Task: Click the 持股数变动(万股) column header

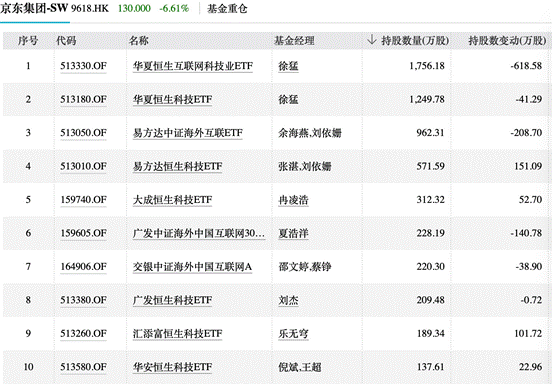Action: tap(507, 41)
